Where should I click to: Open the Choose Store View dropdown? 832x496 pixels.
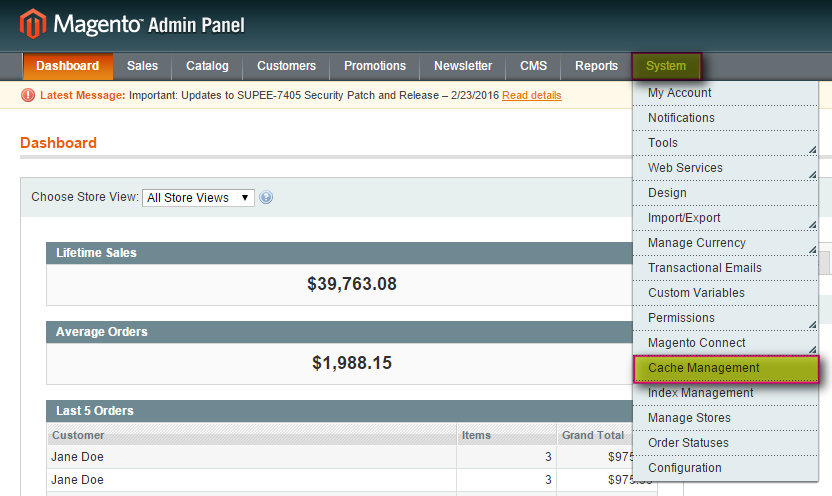(198, 197)
